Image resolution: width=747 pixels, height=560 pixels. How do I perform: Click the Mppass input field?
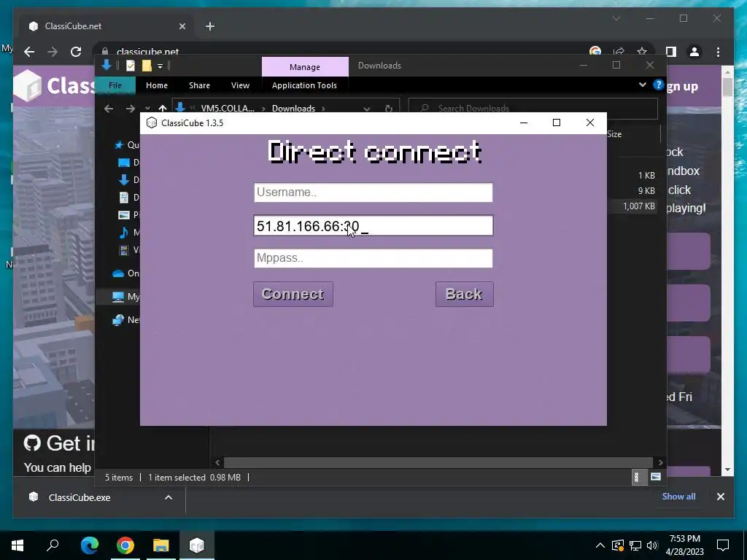(x=373, y=258)
